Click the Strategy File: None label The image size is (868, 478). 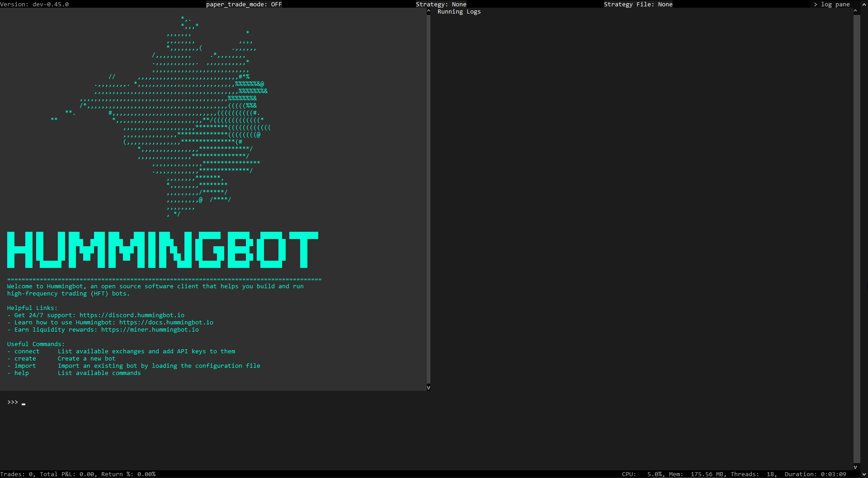click(638, 4)
